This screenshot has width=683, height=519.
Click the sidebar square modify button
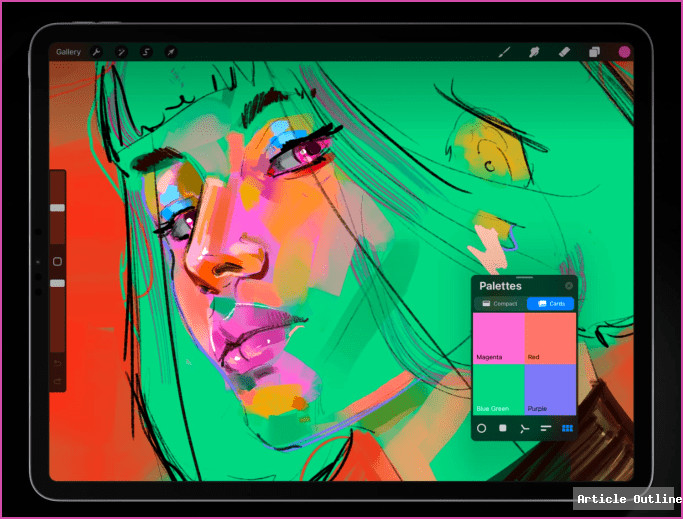click(57, 262)
